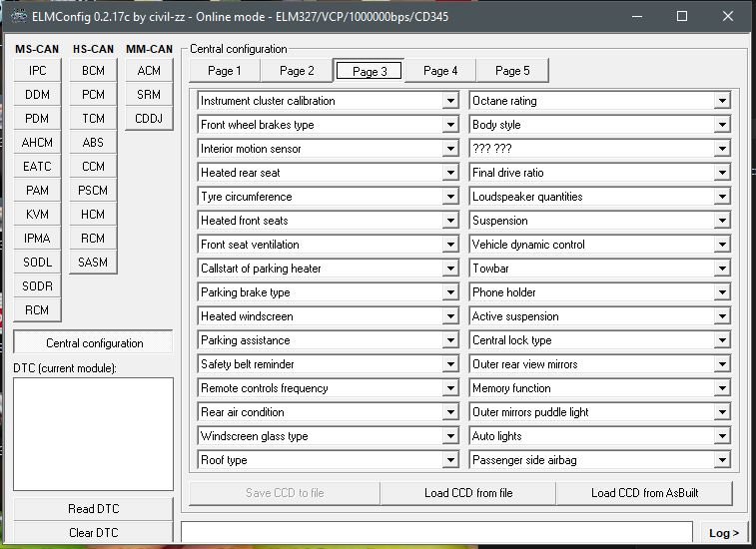Expand the Log panel button
Image resolution: width=756 pixels, height=549 pixels.
[x=724, y=533]
